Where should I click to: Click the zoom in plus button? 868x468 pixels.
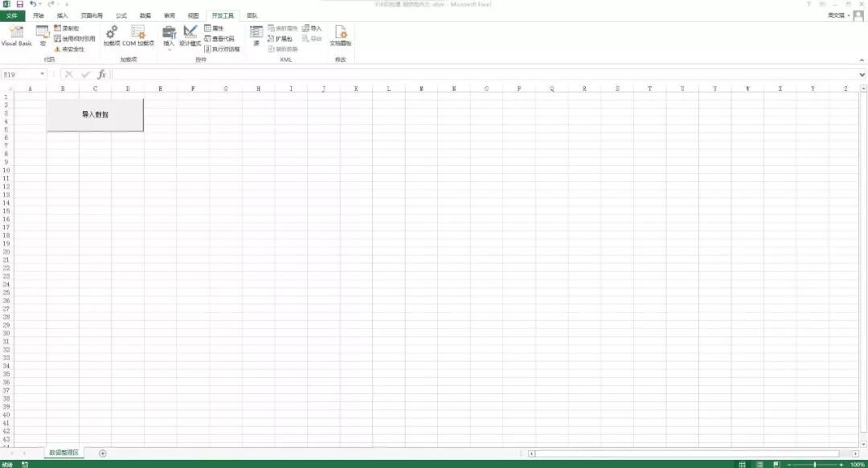841,464
